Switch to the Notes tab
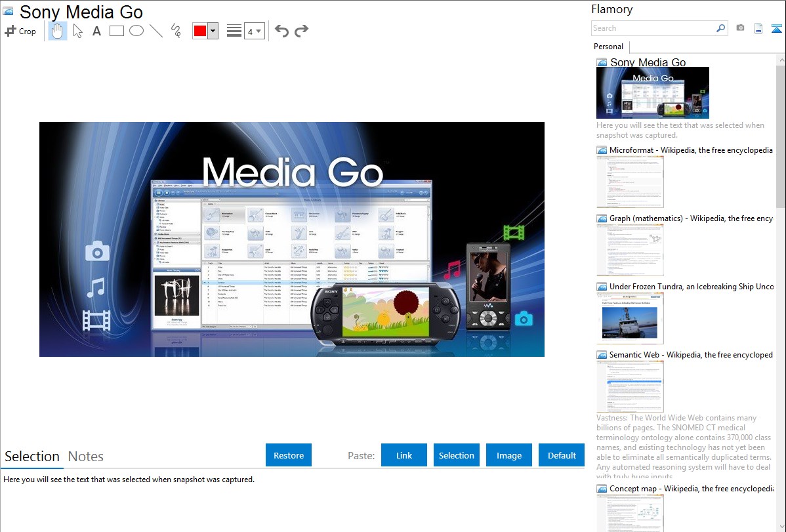The height and width of the screenshot is (532, 786). click(86, 457)
